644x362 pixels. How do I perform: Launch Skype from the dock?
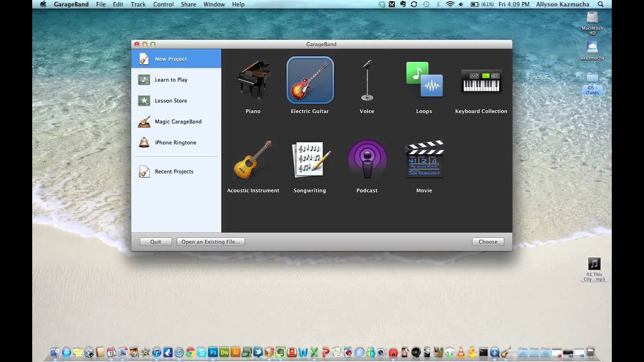click(202, 352)
